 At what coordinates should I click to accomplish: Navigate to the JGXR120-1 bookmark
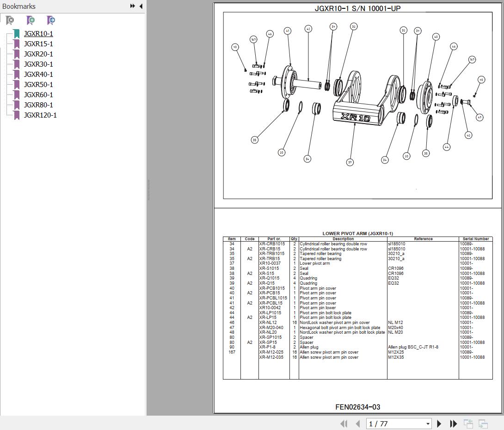40,115
